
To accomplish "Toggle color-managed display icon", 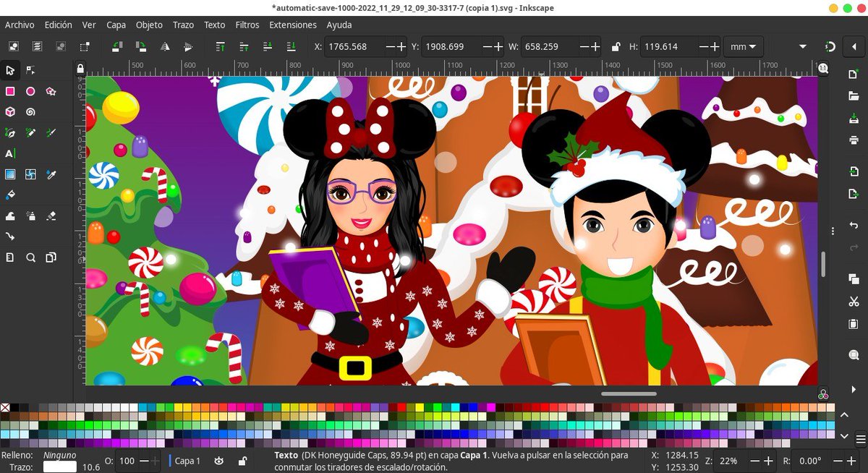I will (x=823, y=394).
